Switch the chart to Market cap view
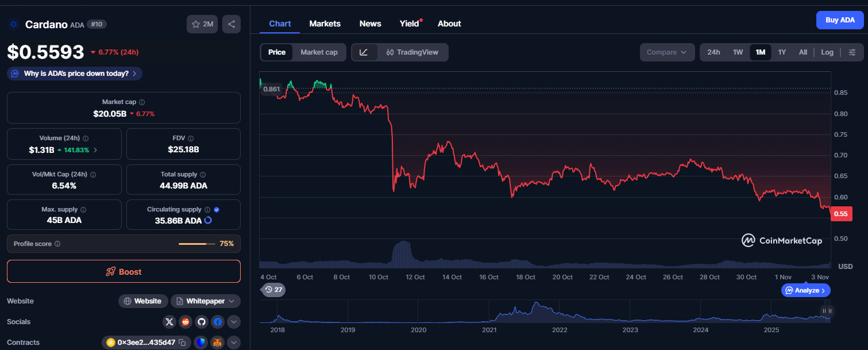The image size is (868, 350). (319, 52)
